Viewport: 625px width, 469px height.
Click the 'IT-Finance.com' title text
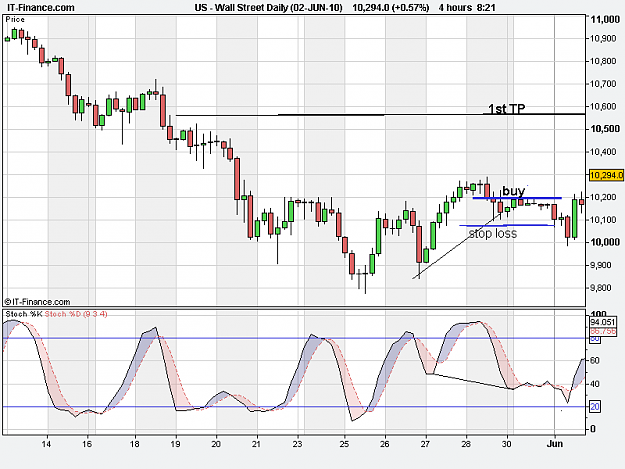tap(41, 8)
